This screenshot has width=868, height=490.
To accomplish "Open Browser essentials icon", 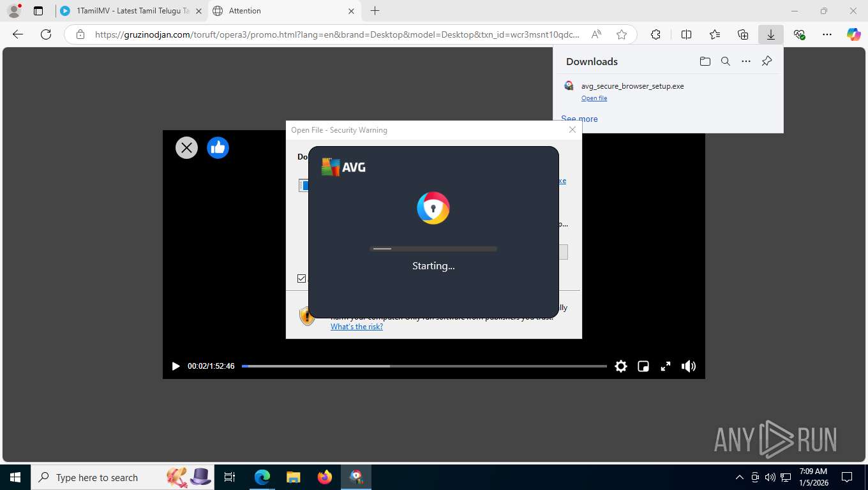I will (x=799, y=34).
